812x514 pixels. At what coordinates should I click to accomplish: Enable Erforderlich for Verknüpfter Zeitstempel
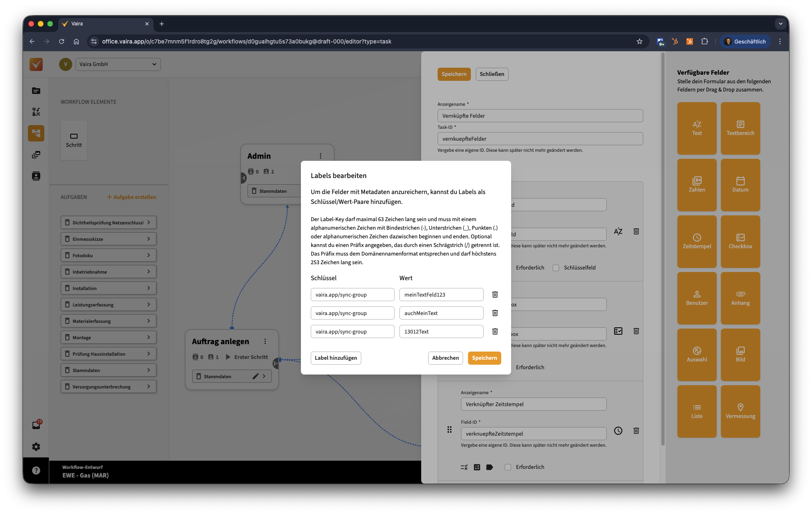(x=508, y=467)
